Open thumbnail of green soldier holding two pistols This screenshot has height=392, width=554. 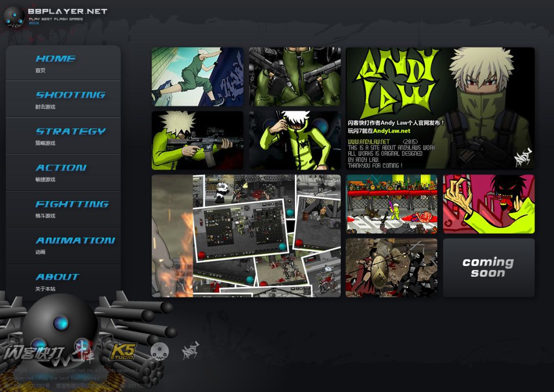tap(294, 76)
